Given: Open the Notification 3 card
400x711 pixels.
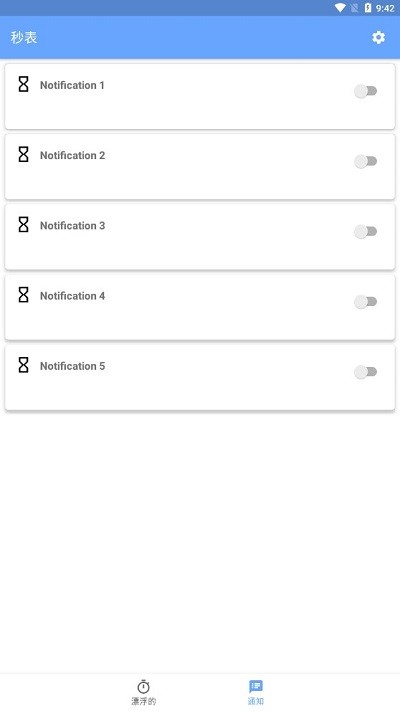Looking at the screenshot, I should pos(200,237).
